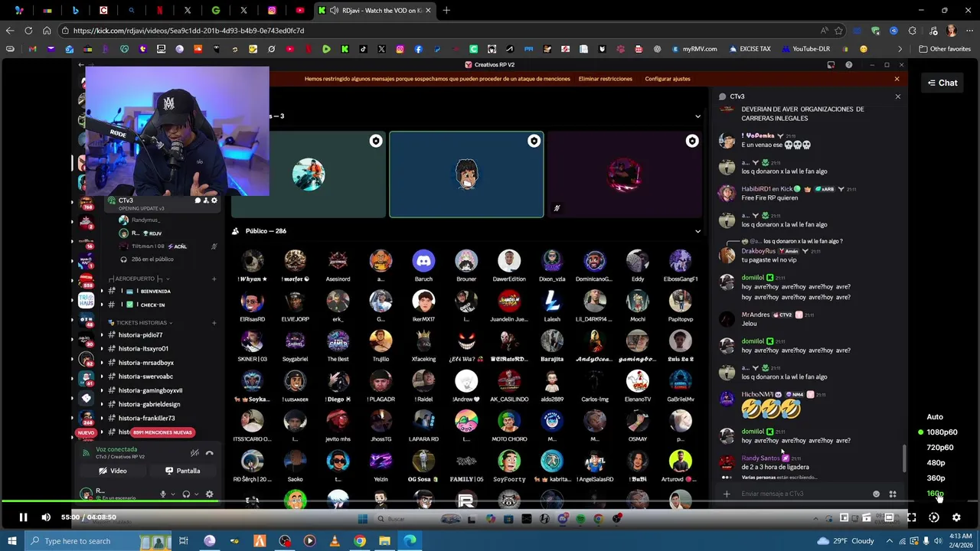Select 360p video quality
Screen dimensions: 980x551
[x=936, y=478]
